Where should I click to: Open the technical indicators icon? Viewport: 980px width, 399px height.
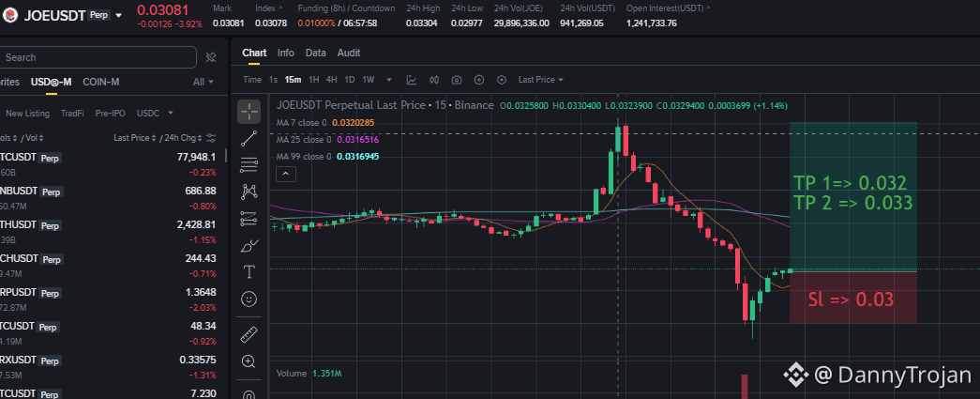coord(412,80)
